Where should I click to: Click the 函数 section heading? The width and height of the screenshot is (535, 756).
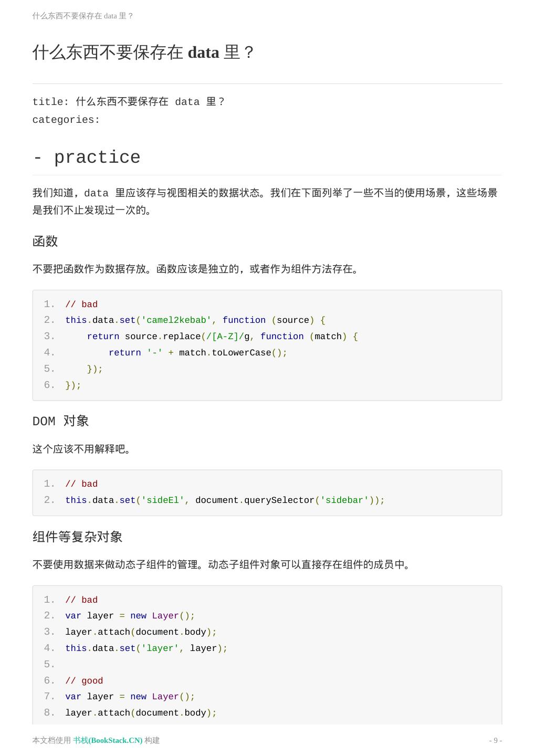[x=45, y=241]
